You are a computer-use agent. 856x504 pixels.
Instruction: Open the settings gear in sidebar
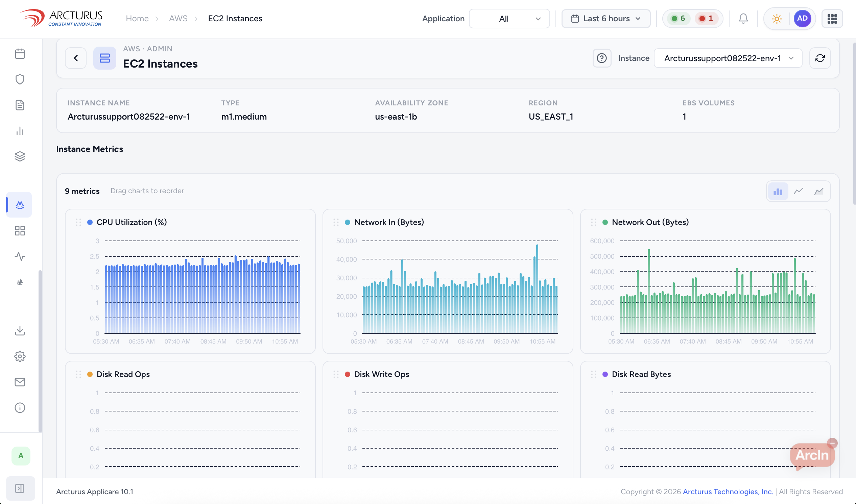click(20, 356)
